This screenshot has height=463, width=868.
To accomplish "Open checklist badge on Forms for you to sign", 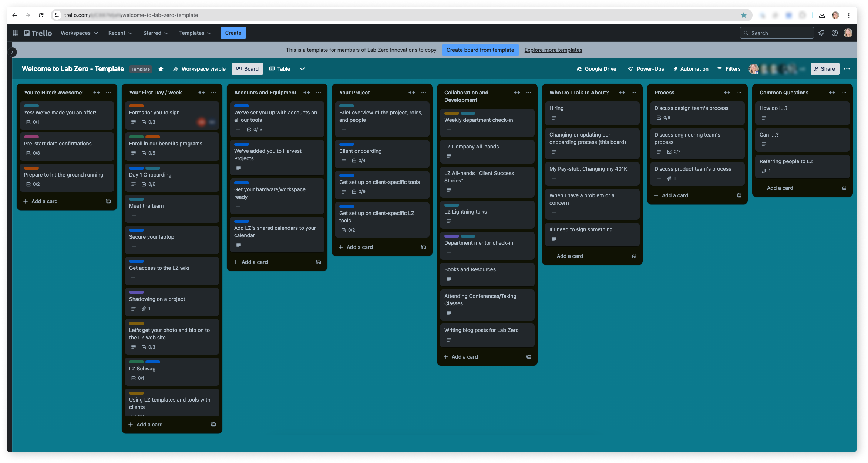I will pos(148,122).
